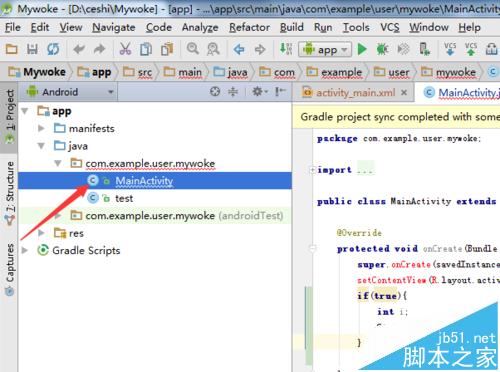
Task: Open the View menu
Action: coord(71,27)
